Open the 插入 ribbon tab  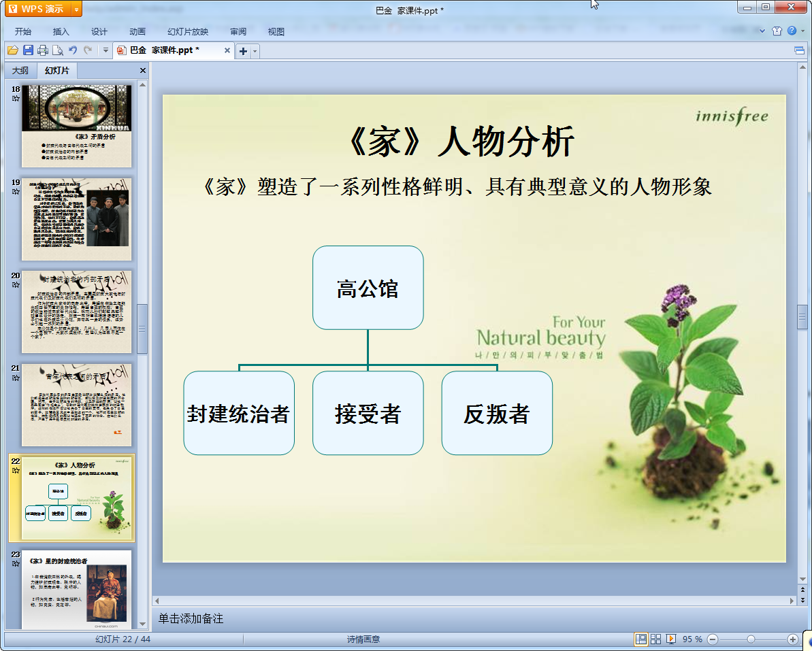(61, 31)
